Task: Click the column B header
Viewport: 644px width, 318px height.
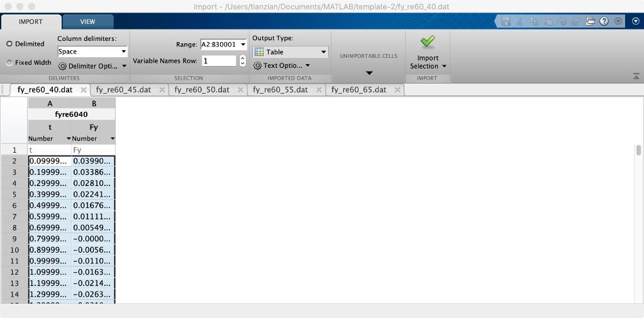Action: click(94, 104)
